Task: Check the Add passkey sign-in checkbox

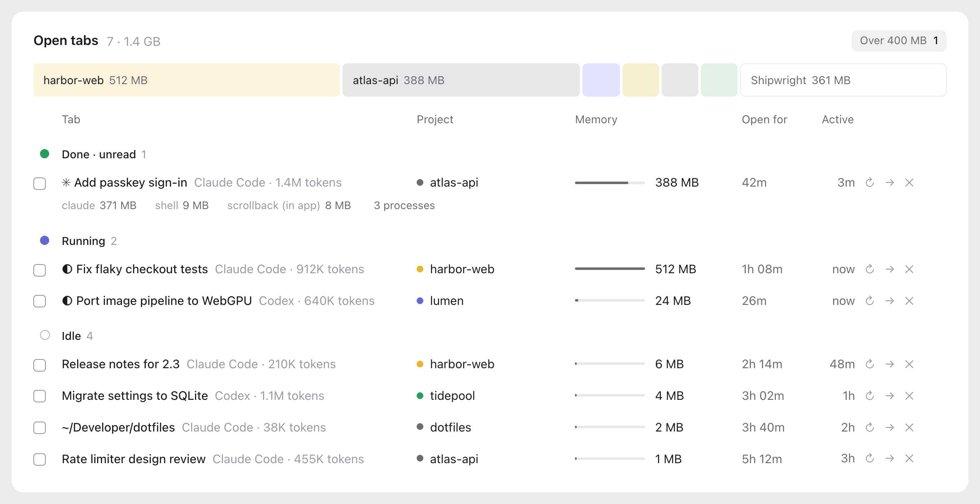Action: (x=40, y=184)
